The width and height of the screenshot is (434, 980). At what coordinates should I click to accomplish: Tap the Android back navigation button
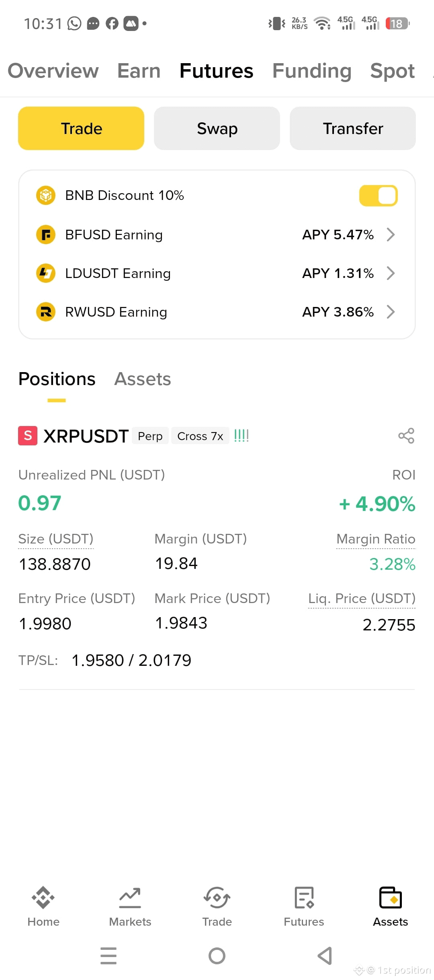pos(325,956)
